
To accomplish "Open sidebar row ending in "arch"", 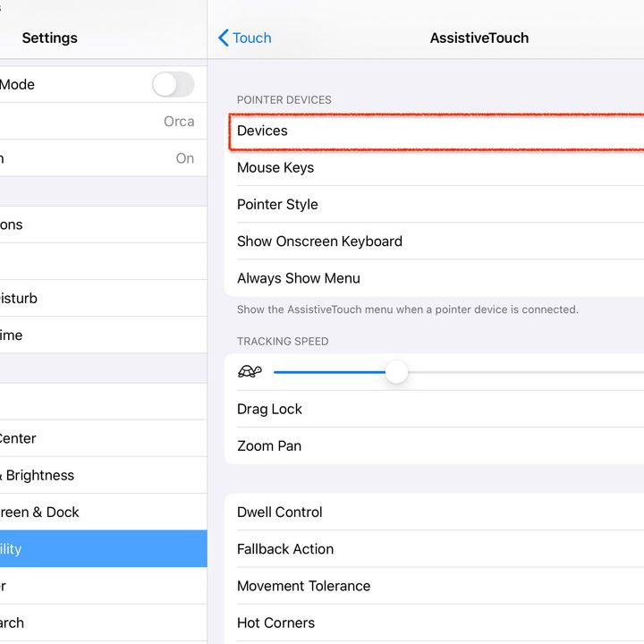I will click(104, 623).
